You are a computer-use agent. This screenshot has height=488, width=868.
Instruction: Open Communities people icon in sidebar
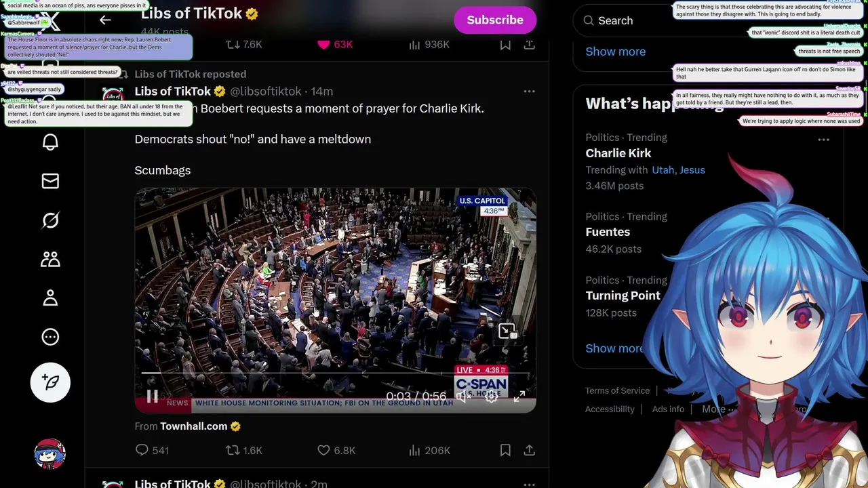point(50,259)
